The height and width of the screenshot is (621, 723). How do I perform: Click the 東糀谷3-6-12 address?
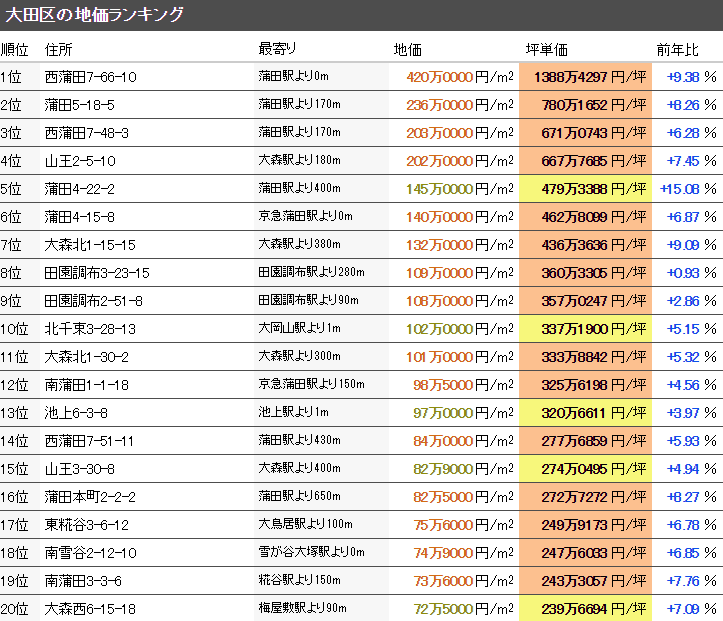pos(87,525)
